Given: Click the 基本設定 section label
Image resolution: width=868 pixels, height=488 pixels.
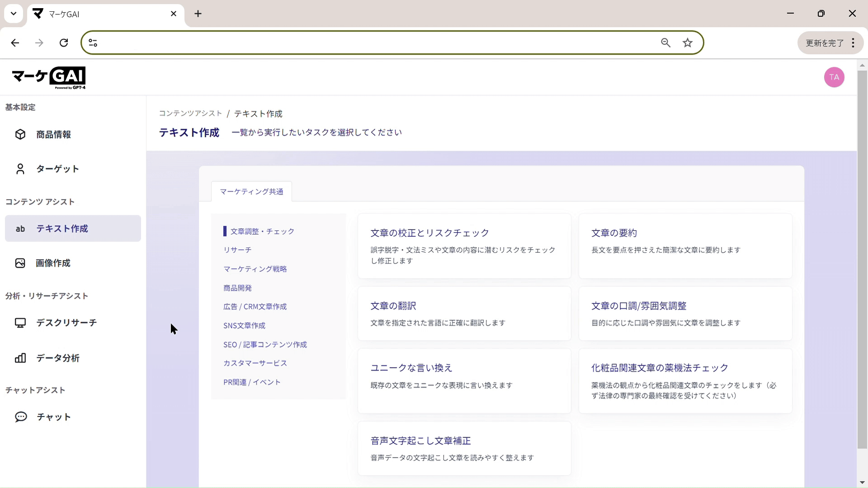Looking at the screenshot, I should point(20,107).
